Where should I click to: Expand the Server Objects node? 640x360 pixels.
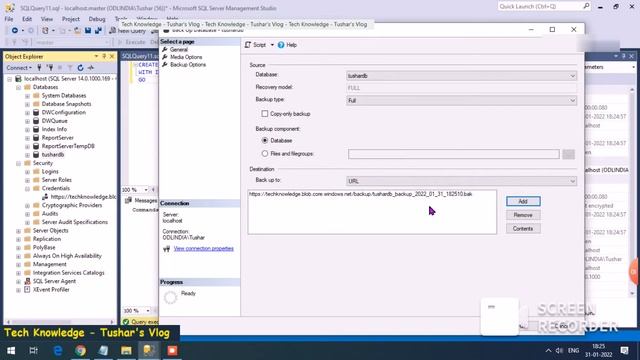pyautogui.click(x=19, y=231)
